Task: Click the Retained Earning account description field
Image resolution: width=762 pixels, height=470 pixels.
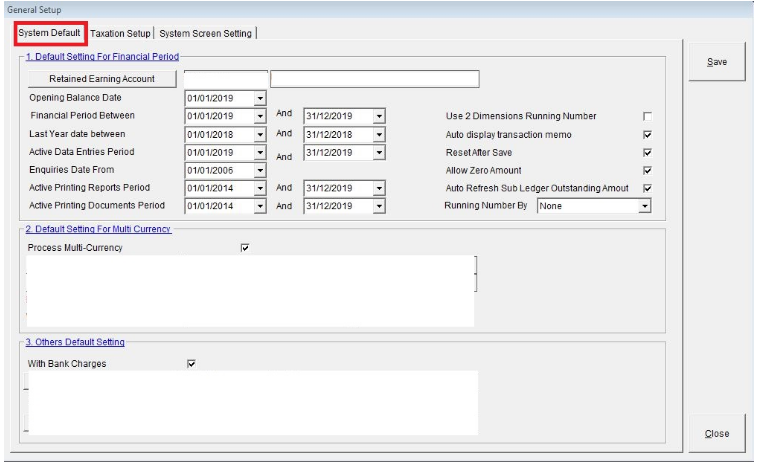Action: pyautogui.click(x=374, y=79)
